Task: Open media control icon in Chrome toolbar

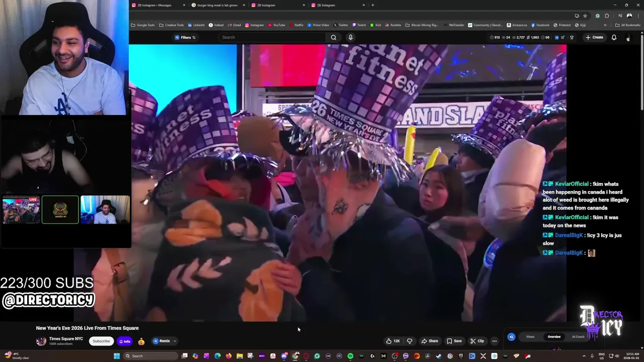Action: tap(620, 16)
